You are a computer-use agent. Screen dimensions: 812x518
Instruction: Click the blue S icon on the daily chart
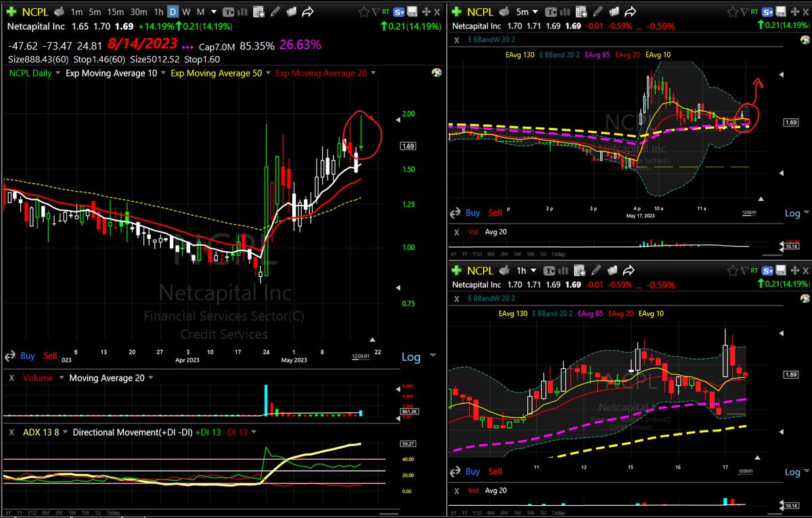(399, 12)
